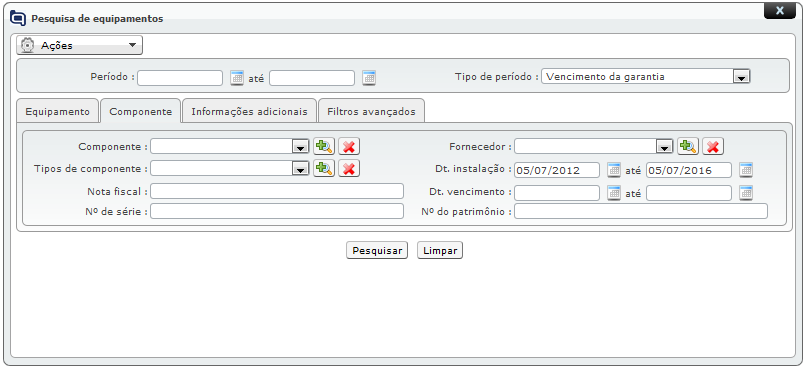Remove Tipos de componente with the red X
This screenshot has width=806, height=369.
pyautogui.click(x=349, y=168)
